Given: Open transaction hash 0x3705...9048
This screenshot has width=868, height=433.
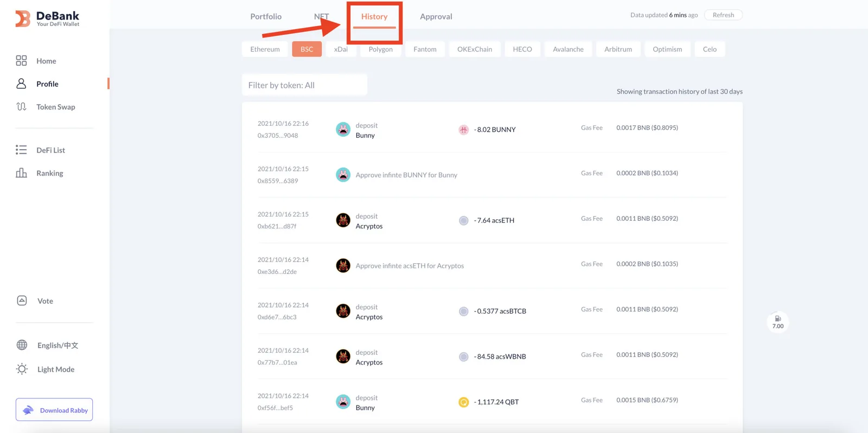Looking at the screenshot, I should tap(278, 136).
